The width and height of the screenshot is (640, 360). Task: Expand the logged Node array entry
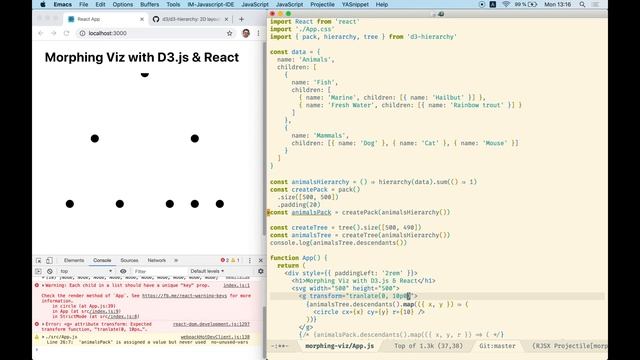(x=43, y=278)
